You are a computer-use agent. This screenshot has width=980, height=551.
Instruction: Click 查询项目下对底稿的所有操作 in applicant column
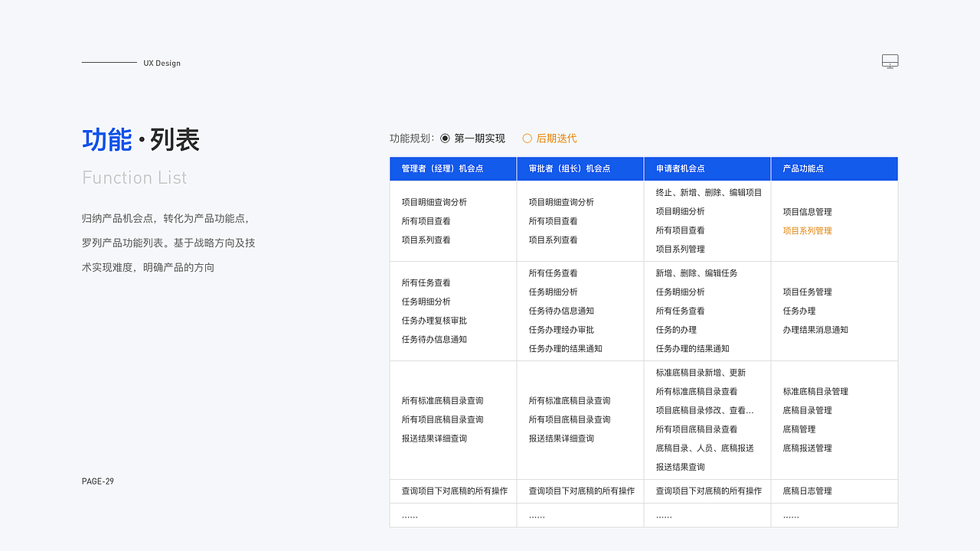point(709,491)
